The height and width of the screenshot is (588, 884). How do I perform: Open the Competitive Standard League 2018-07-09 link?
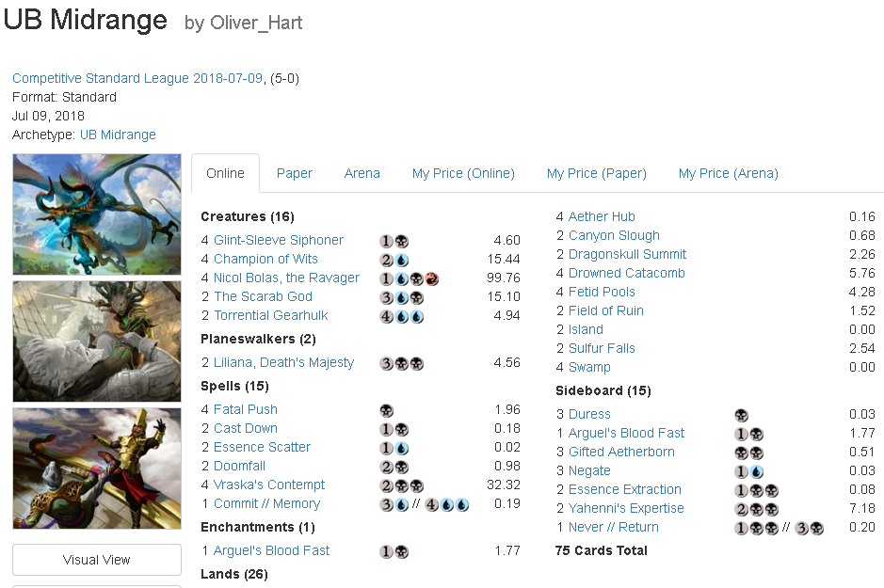point(137,78)
